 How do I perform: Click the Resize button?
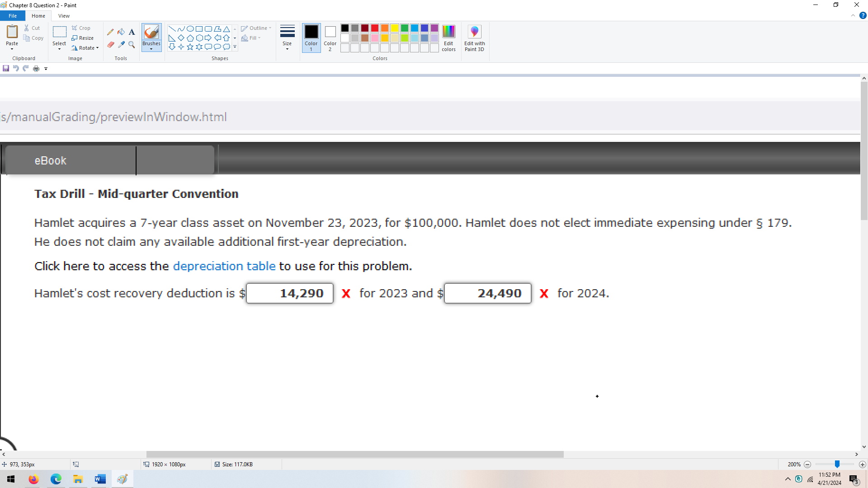pyautogui.click(x=83, y=38)
